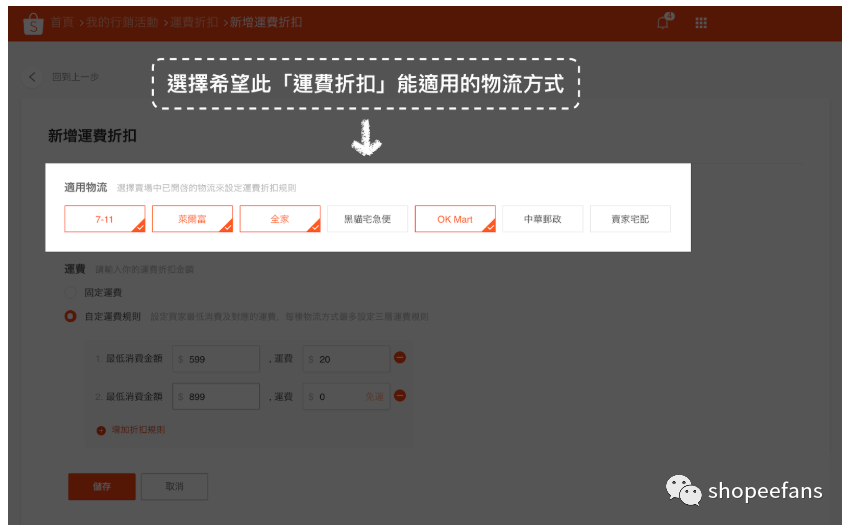Click the 新增運費折扣 page heading
The image size is (851, 531).
click(92, 136)
